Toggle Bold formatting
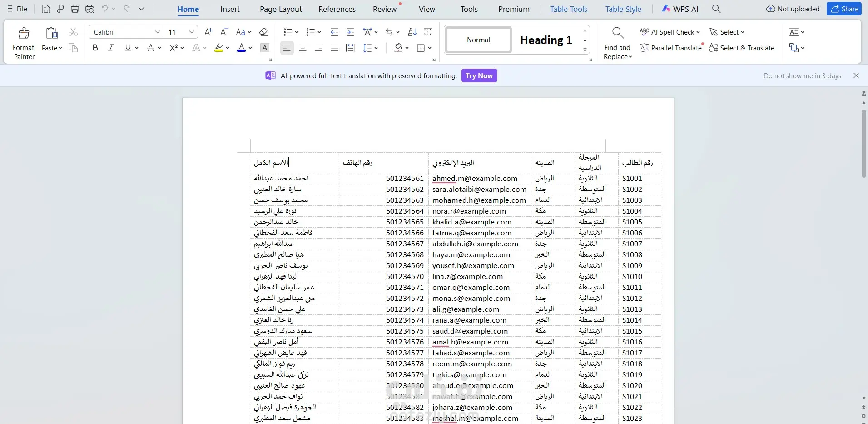868x424 pixels. click(x=95, y=48)
